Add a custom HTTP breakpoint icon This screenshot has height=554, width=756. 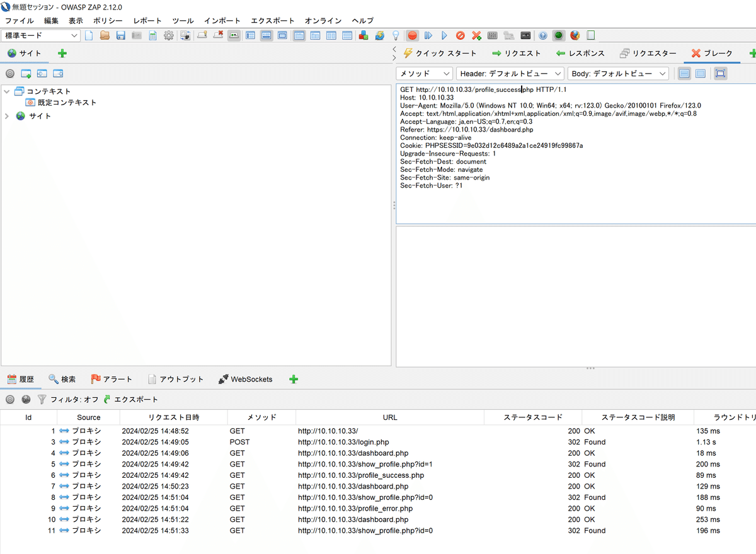[x=477, y=36]
